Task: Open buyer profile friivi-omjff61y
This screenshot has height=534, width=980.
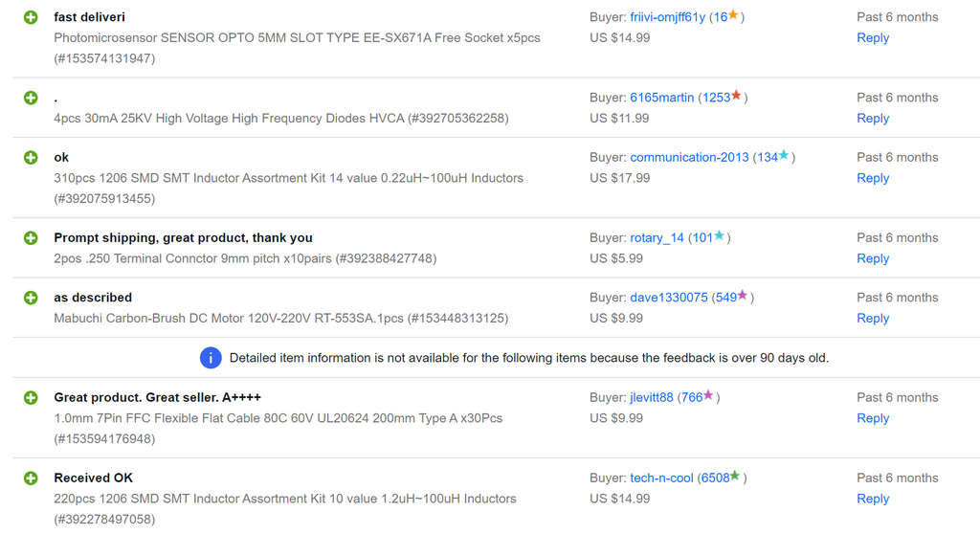Action: [667, 17]
